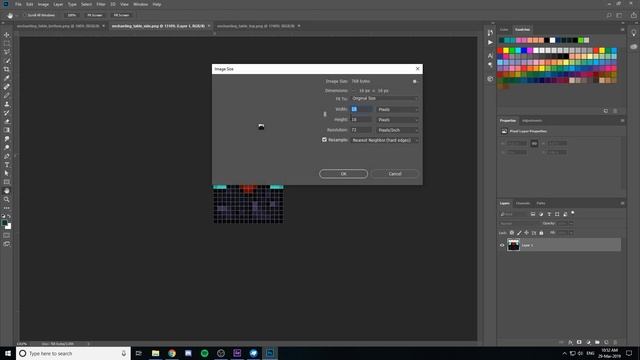Open the collapsed History panel icon

[x=490, y=33]
